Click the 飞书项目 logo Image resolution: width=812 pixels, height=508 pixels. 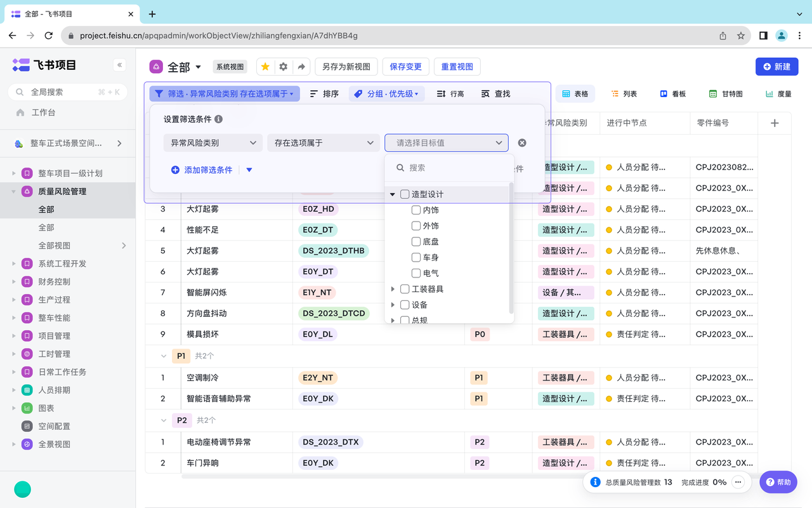pos(44,65)
